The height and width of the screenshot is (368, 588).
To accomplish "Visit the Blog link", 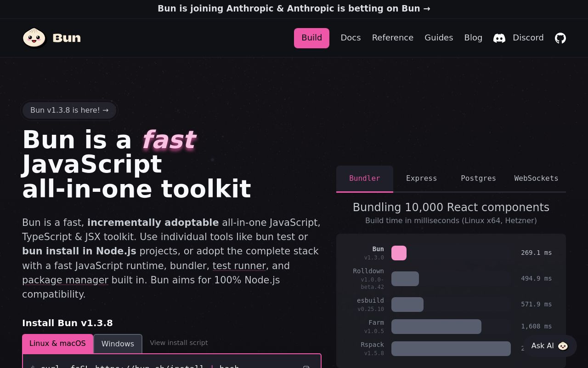I will click(x=473, y=38).
